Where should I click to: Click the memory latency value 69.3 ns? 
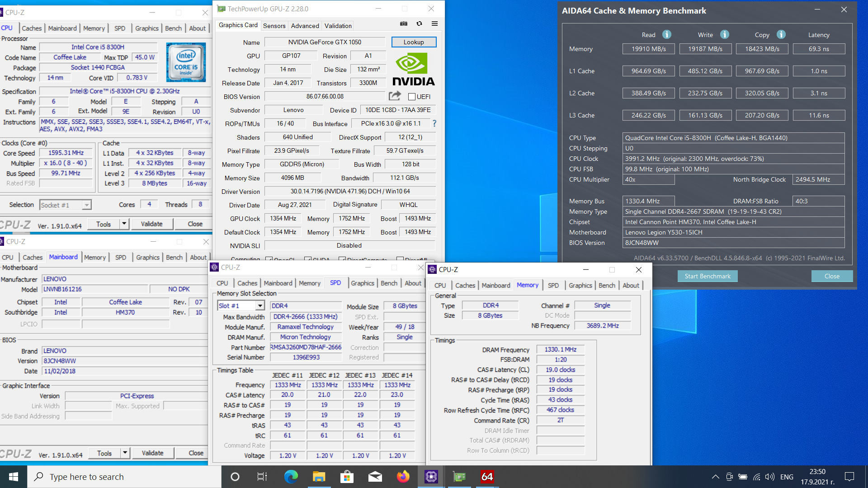click(819, 49)
